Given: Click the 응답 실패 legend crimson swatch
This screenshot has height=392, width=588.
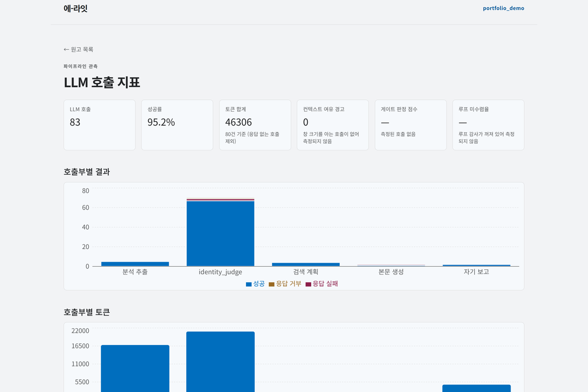Looking at the screenshot, I should click(308, 284).
